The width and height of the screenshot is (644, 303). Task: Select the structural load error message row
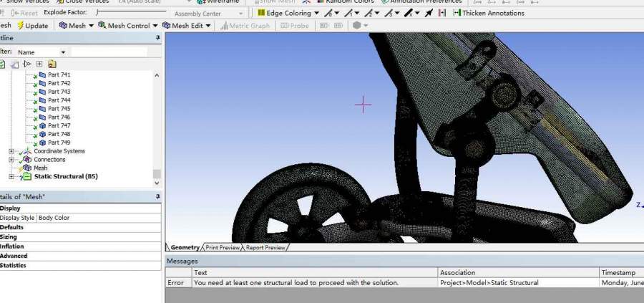tap(404, 283)
